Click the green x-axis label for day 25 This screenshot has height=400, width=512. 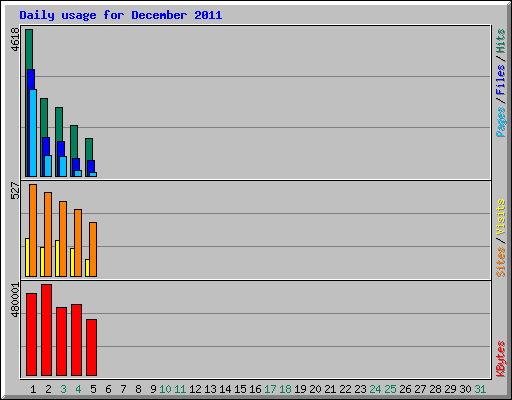[x=390, y=389]
